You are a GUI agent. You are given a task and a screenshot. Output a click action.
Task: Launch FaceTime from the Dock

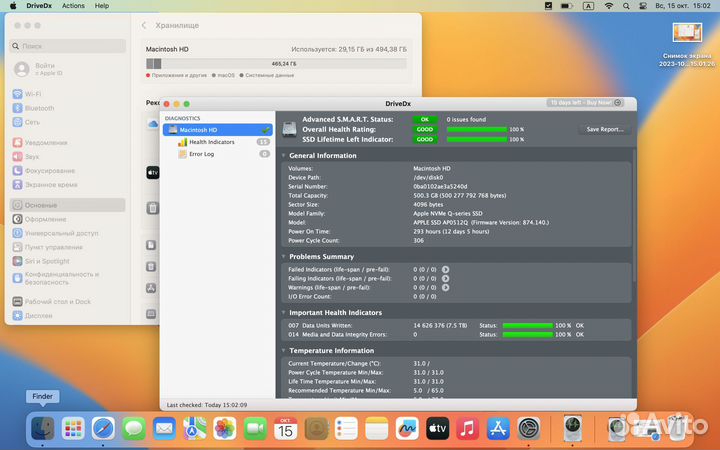(255, 429)
